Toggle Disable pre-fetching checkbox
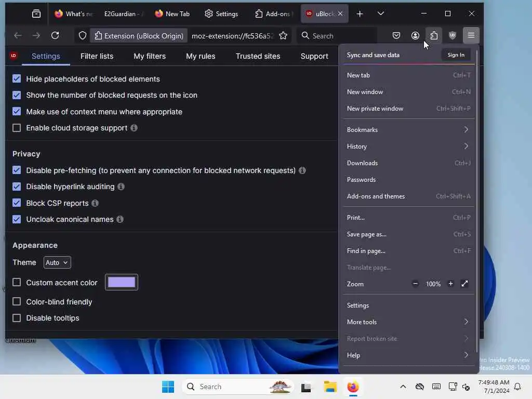Image resolution: width=532 pixels, height=399 pixels. (17, 170)
